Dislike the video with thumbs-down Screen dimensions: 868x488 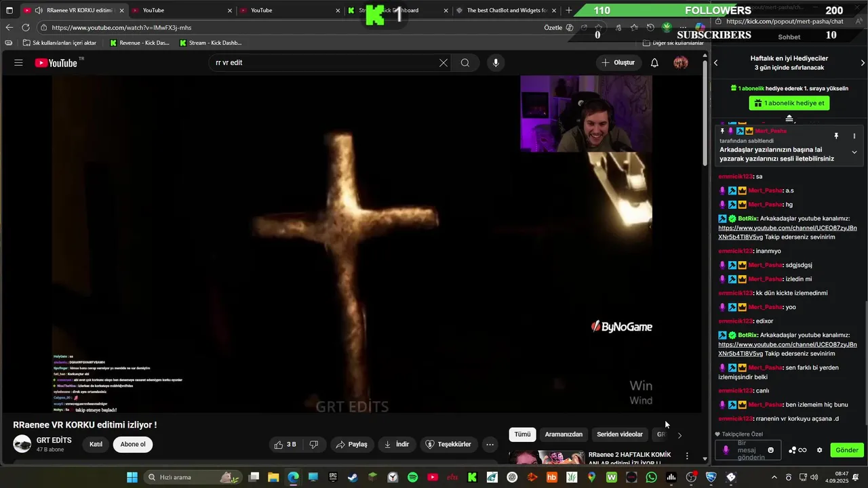314,445
